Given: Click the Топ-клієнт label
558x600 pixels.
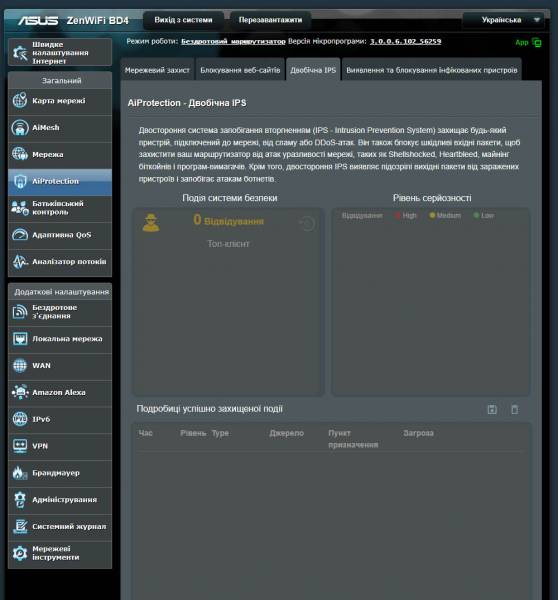Looking at the screenshot, I should click(228, 244).
